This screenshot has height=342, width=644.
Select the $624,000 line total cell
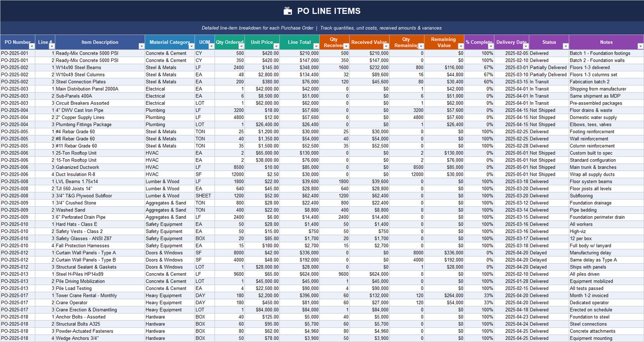point(300,274)
